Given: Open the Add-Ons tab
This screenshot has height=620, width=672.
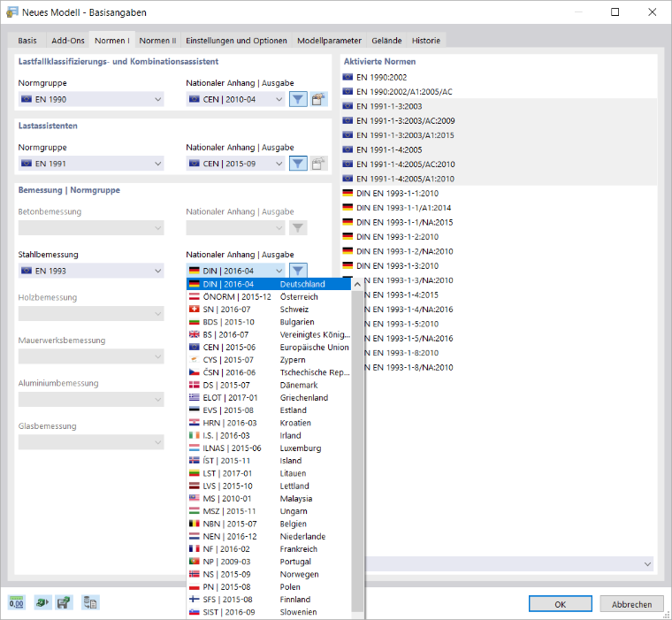Looking at the screenshot, I should [x=68, y=41].
